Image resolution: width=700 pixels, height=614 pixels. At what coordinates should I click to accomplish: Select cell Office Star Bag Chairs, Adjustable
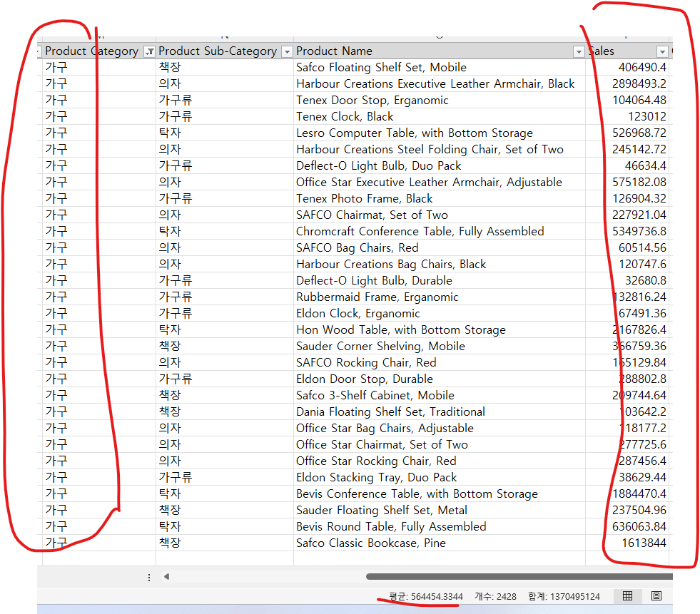(440, 429)
